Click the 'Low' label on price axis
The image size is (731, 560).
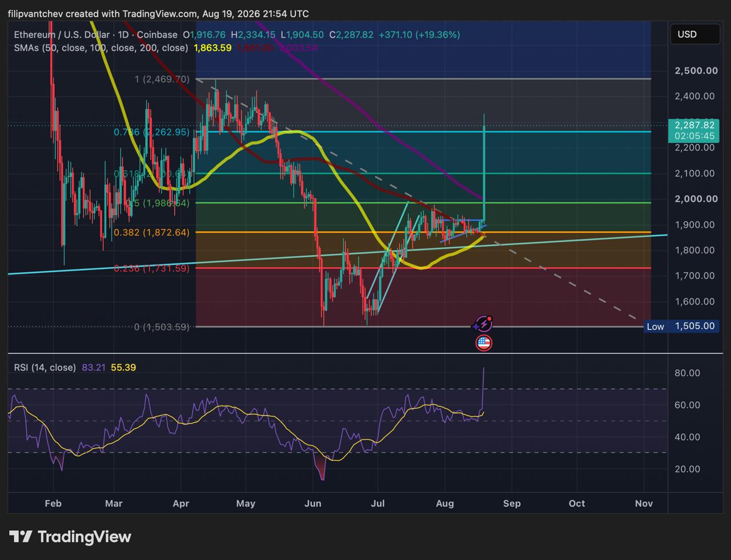coord(656,327)
